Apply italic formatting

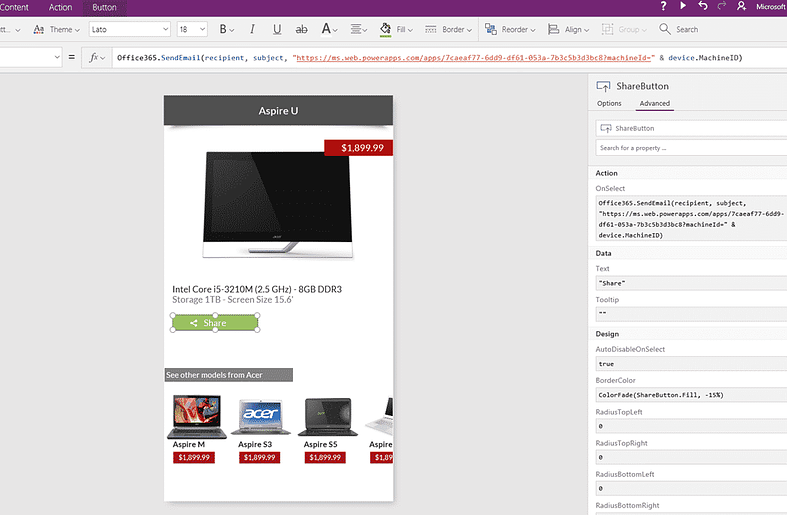point(252,30)
